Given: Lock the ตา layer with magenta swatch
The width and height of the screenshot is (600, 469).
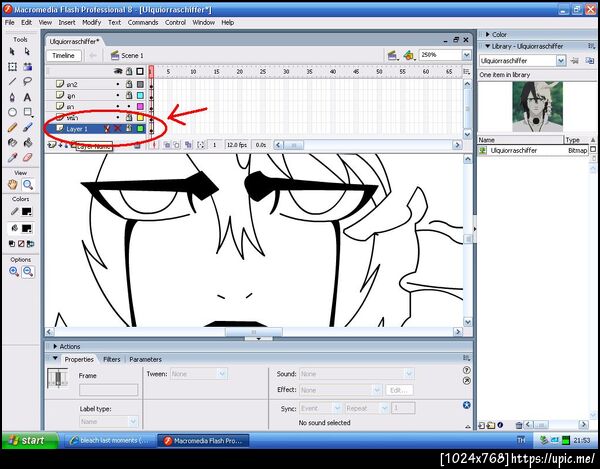Looking at the screenshot, I should point(129,106).
